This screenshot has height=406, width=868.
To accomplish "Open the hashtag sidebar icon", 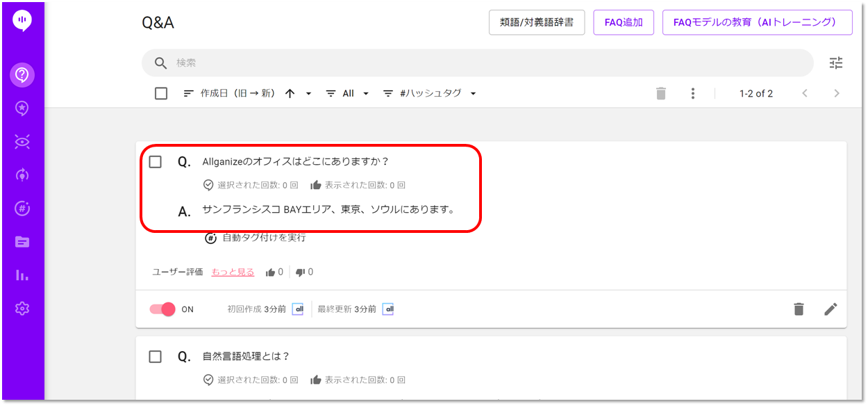I will point(22,209).
